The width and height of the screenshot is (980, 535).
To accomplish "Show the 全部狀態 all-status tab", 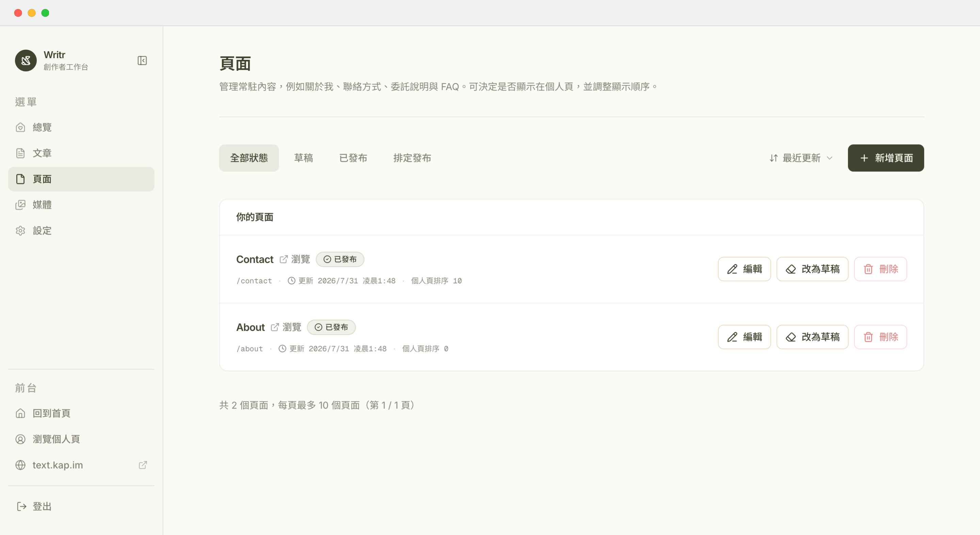I will (249, 158).
